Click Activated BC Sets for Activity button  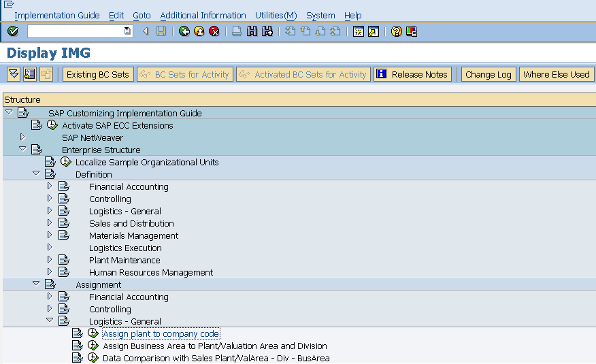[303, 74]
